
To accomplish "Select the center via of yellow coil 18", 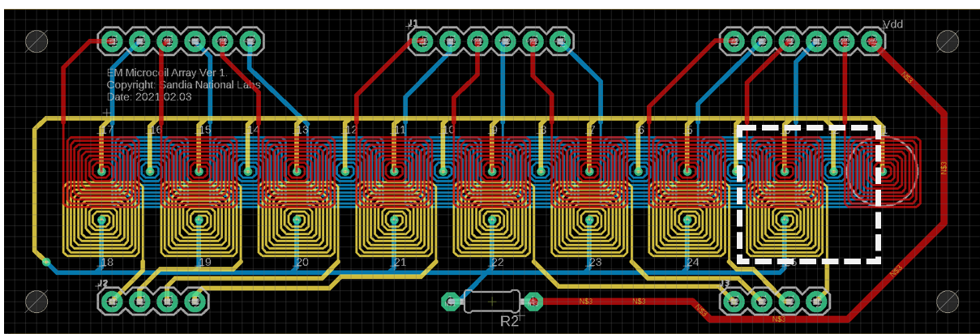I will 102,220.
